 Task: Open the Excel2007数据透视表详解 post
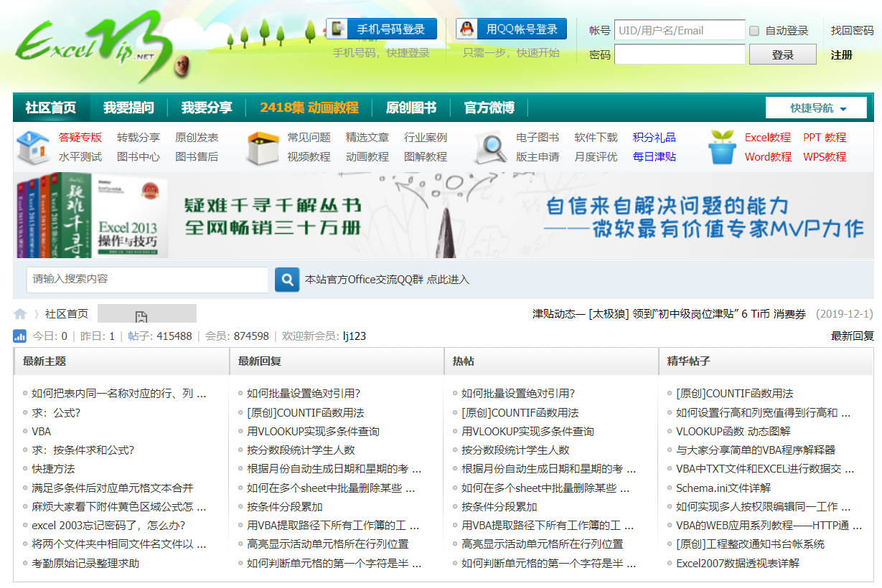[x=738, y=563]
